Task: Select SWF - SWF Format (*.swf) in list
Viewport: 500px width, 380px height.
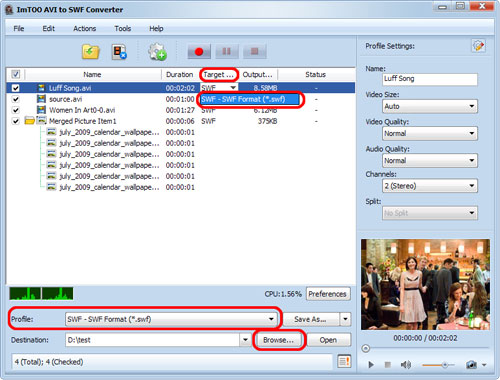Action: click(x=250, y=99)
